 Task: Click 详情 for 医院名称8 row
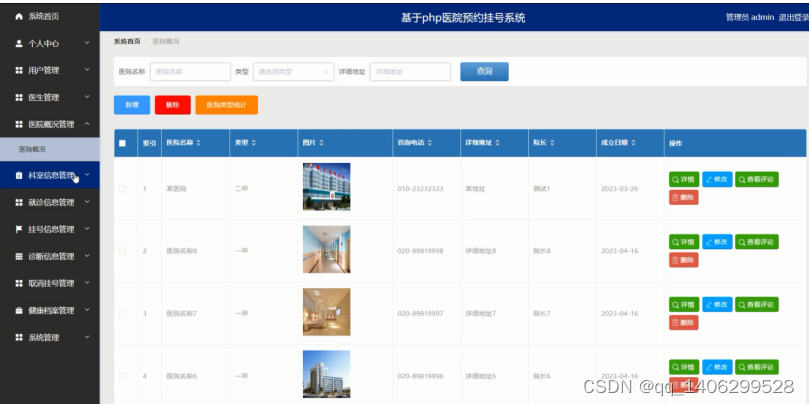click(x=684, y=242)
